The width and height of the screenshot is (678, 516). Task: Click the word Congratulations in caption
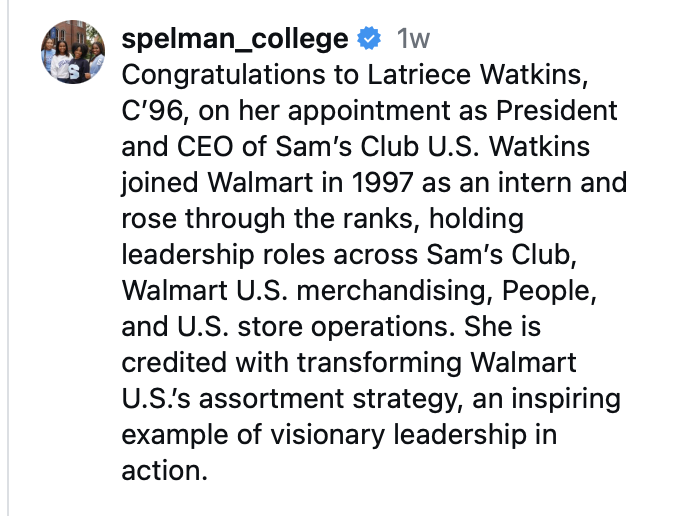tap(218, 75)
